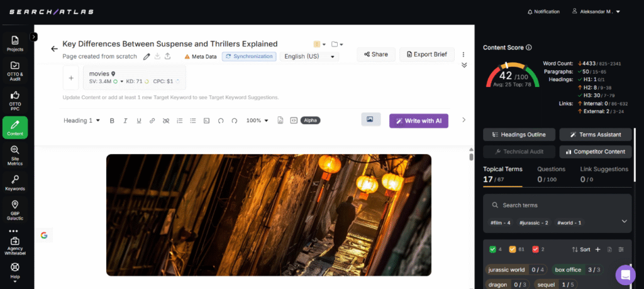Click the alley lantern image in editor

coord(269,215)
